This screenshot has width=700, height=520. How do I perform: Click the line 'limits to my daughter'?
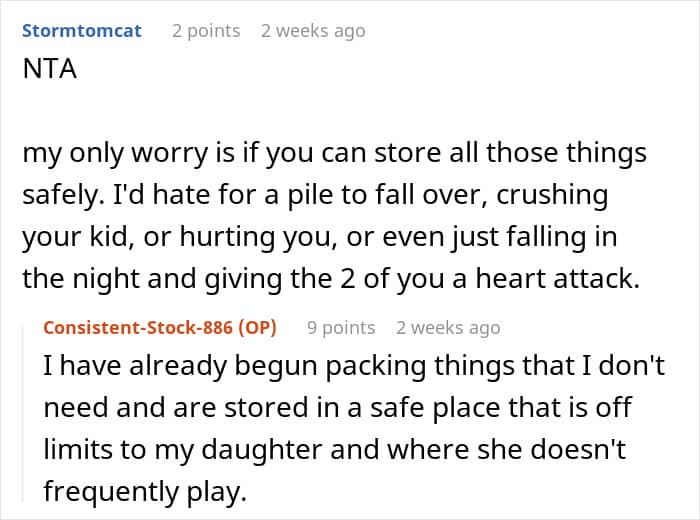coord(334,449)
